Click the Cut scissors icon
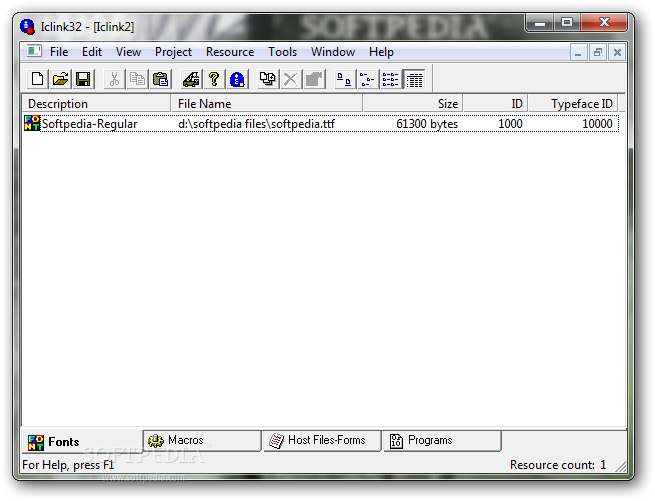This screenshot has width=655, height=501. (x=114, y=79)
